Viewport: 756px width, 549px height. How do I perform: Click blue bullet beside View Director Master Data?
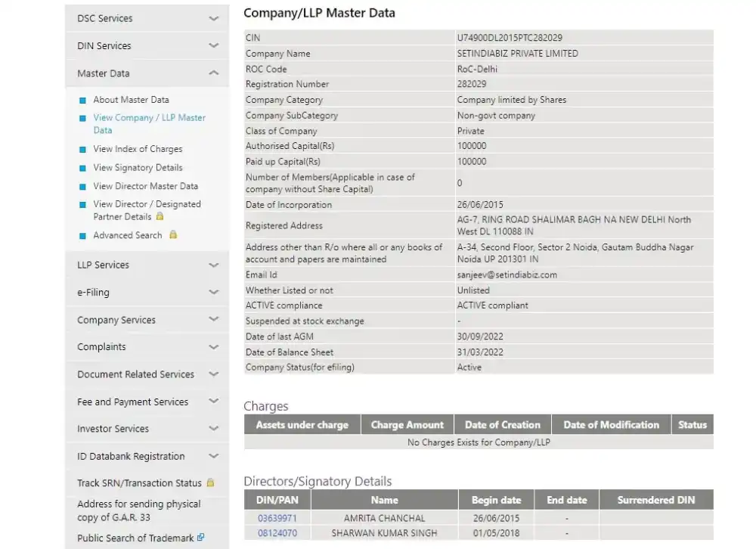coord(83,187)
